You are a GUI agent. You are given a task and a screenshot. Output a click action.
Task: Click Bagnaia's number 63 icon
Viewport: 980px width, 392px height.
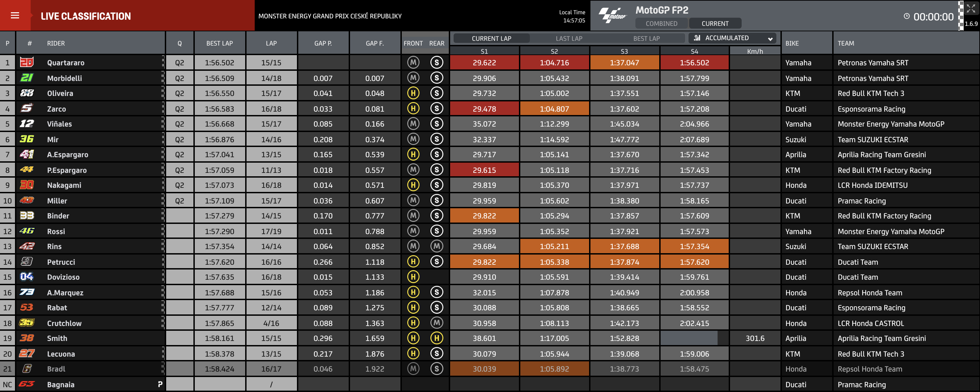coord(27,384)
